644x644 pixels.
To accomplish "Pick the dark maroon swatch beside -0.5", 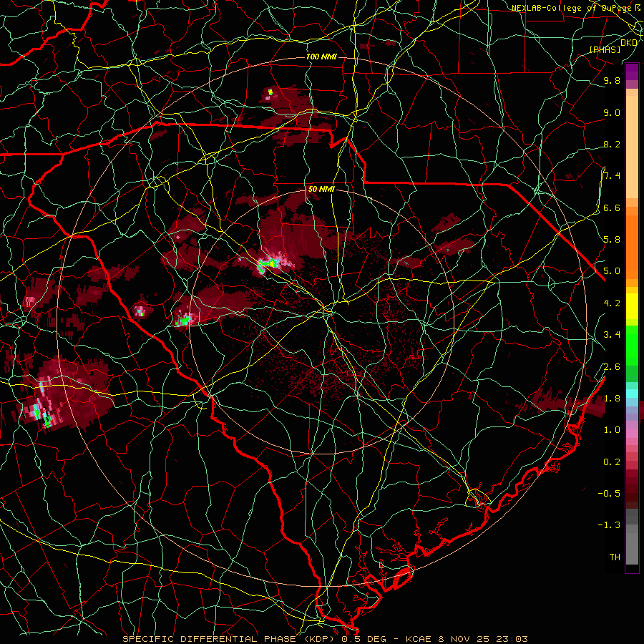I will [x=632, y=493].
